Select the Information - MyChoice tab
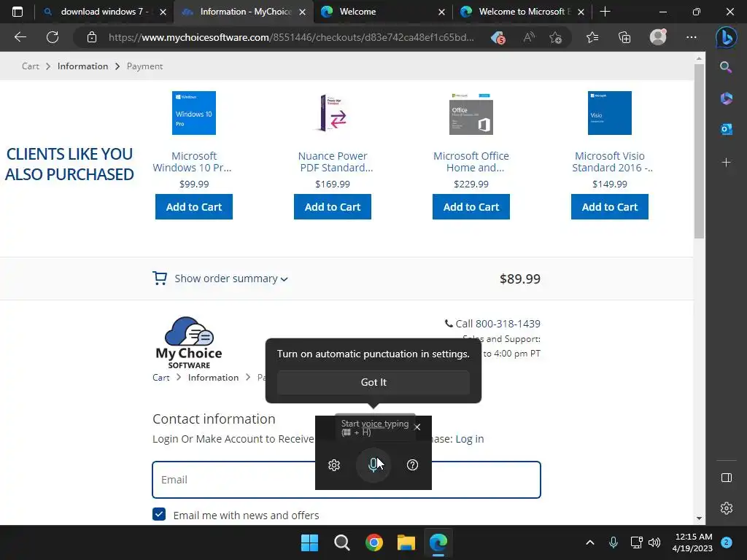Screen dimensions: 747x560 [244, 12]
